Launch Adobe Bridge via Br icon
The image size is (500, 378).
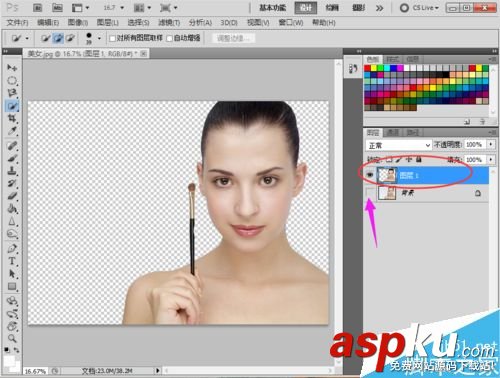click(x=37, y=8)
